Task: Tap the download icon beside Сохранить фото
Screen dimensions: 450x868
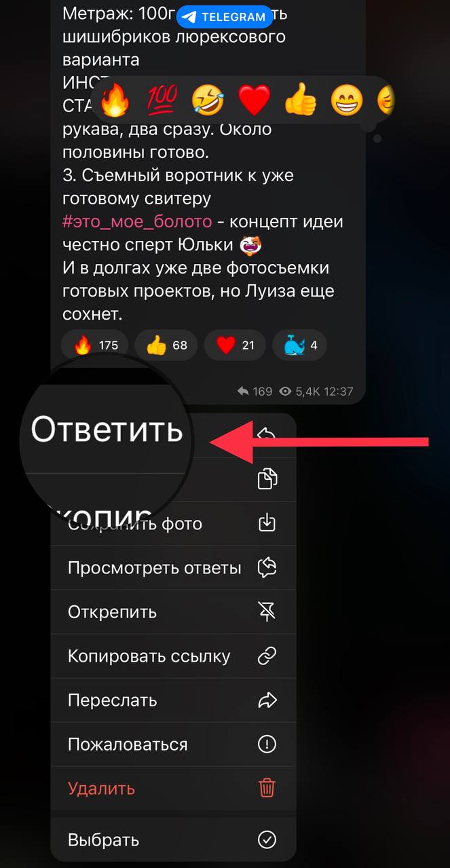Action: (267, 523)
